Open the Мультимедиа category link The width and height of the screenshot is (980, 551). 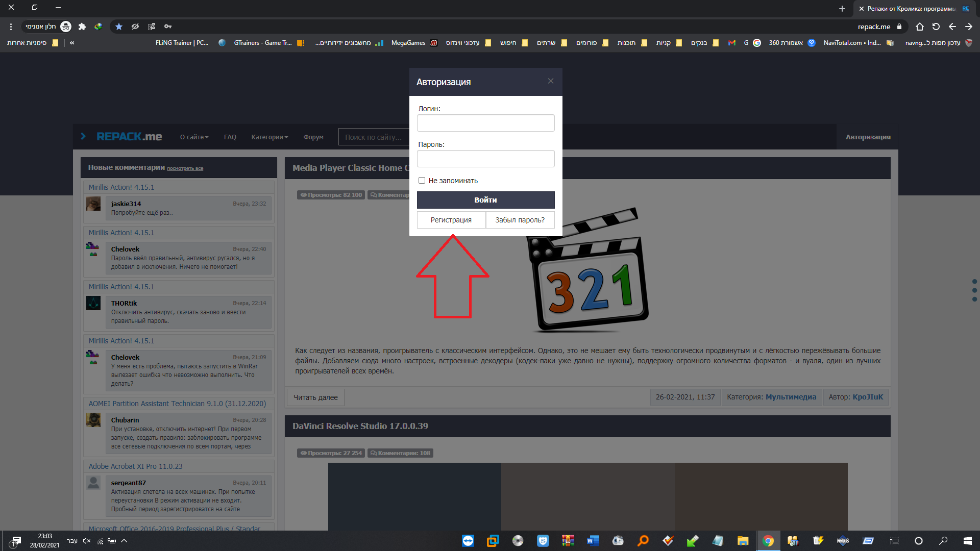click(791, 397)
